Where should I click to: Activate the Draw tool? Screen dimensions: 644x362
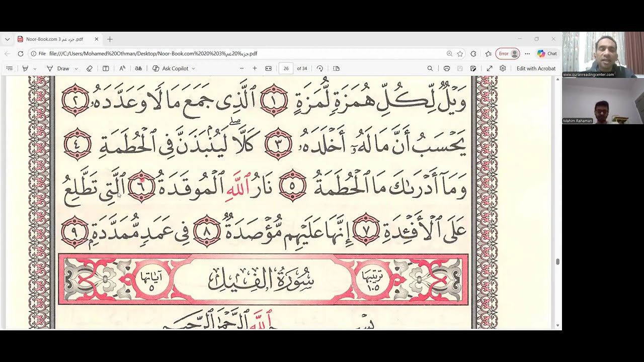58,68
